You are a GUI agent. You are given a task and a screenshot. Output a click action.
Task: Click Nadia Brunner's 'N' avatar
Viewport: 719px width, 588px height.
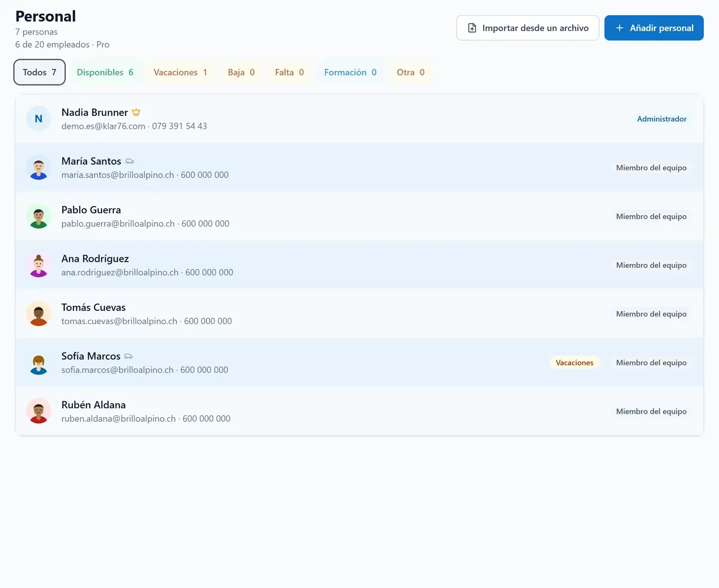tap(38, 119)
